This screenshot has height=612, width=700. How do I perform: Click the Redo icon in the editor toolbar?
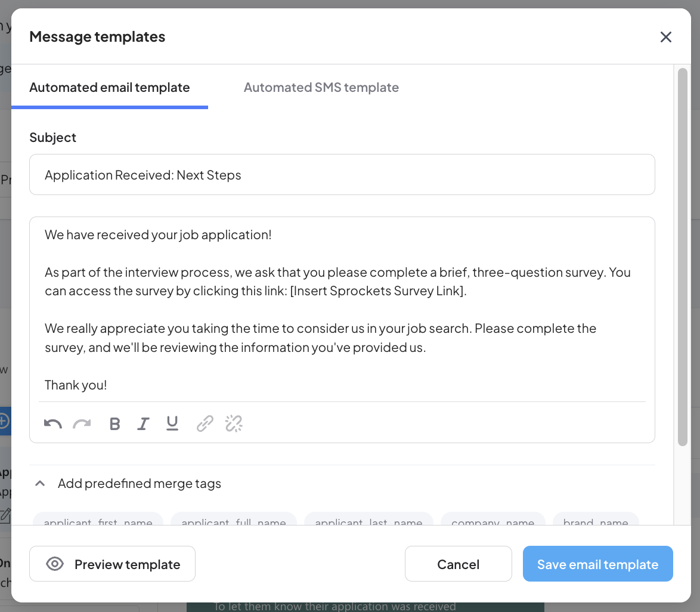82,424
